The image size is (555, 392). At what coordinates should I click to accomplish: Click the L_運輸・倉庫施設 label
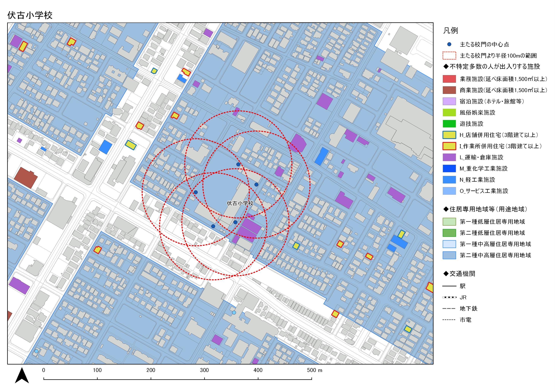(482, 157)
